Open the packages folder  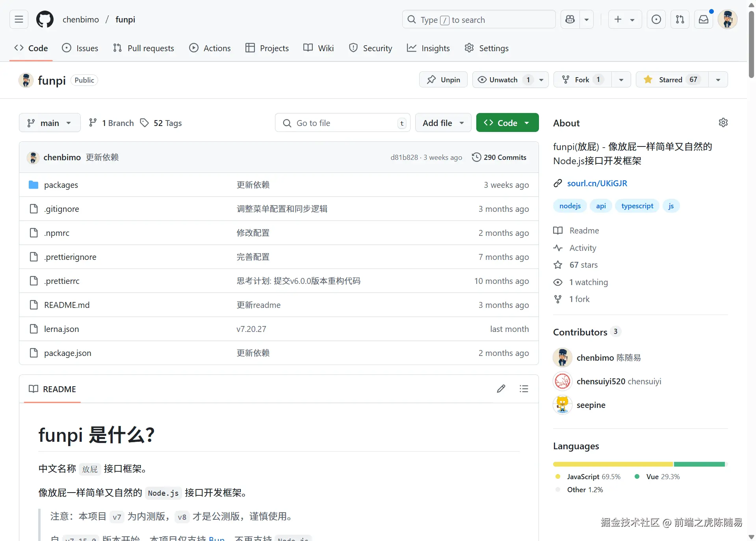tap(61, 185)
